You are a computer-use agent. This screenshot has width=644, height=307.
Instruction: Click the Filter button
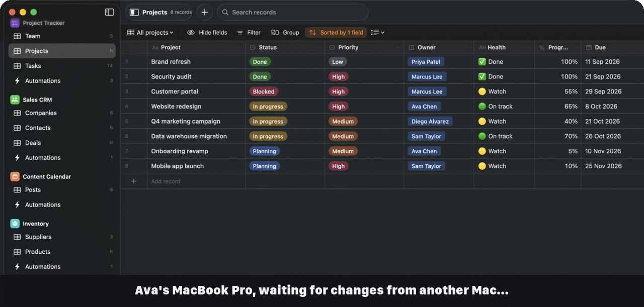pos(249,32)
